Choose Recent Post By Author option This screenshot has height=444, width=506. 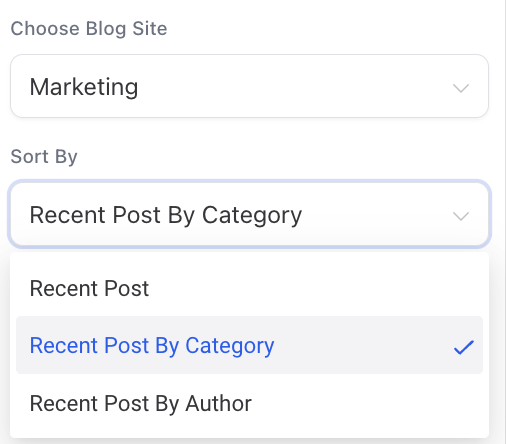point(249,403)
